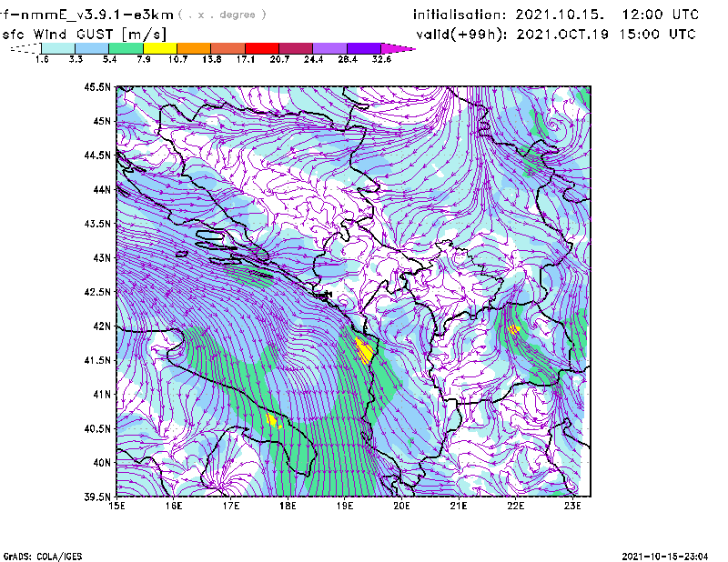Click the 17E longitude label
728x562 pixels.
pyautogui.click(x=231, y=506)
